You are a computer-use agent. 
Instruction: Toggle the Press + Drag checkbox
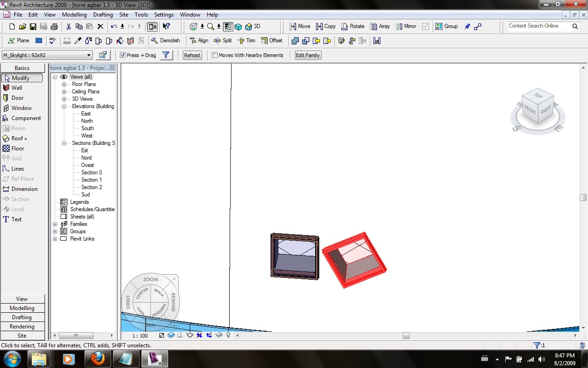[x=123, y=55]
